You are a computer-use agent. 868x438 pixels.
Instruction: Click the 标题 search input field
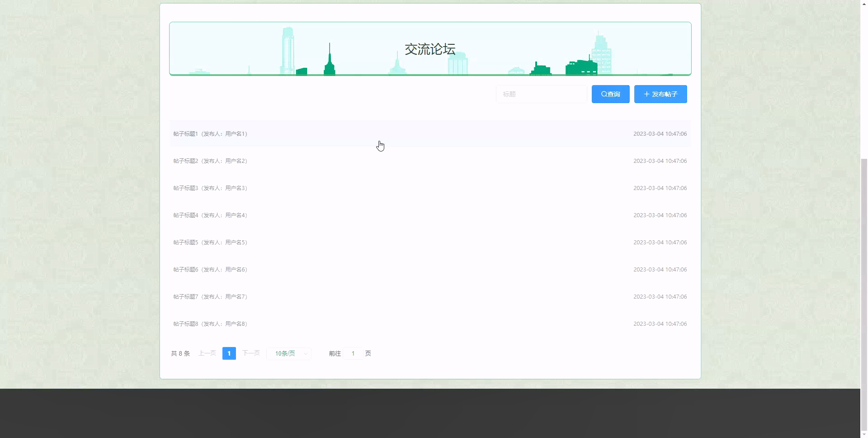(541, 94)
